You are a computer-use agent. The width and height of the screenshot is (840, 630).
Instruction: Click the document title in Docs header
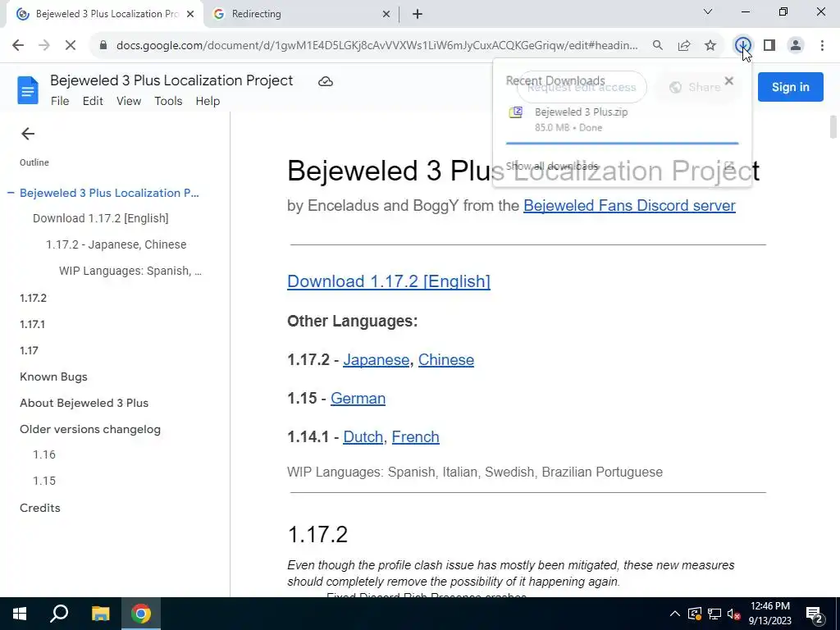pos(171,80)
